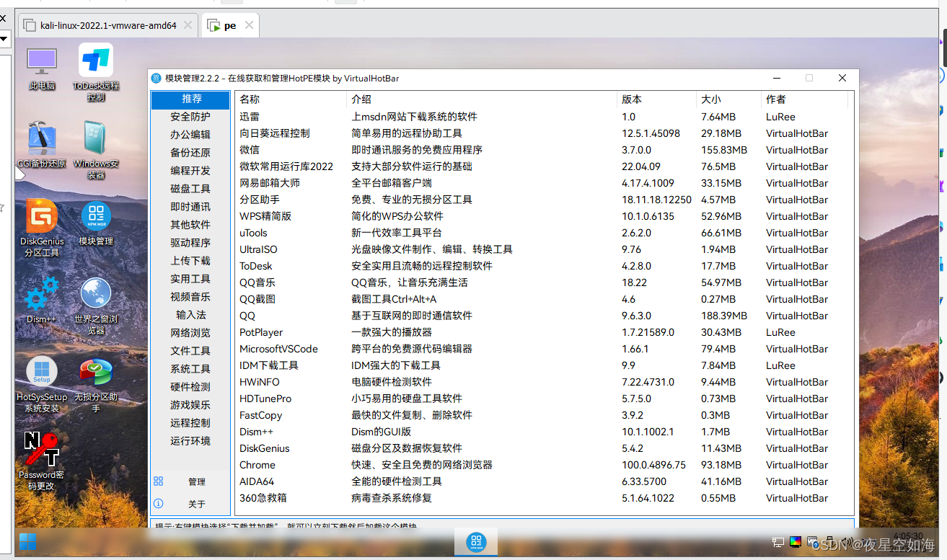947x560 pixels.
Task: Click the 作者 column header
Action: click(805, 99)
